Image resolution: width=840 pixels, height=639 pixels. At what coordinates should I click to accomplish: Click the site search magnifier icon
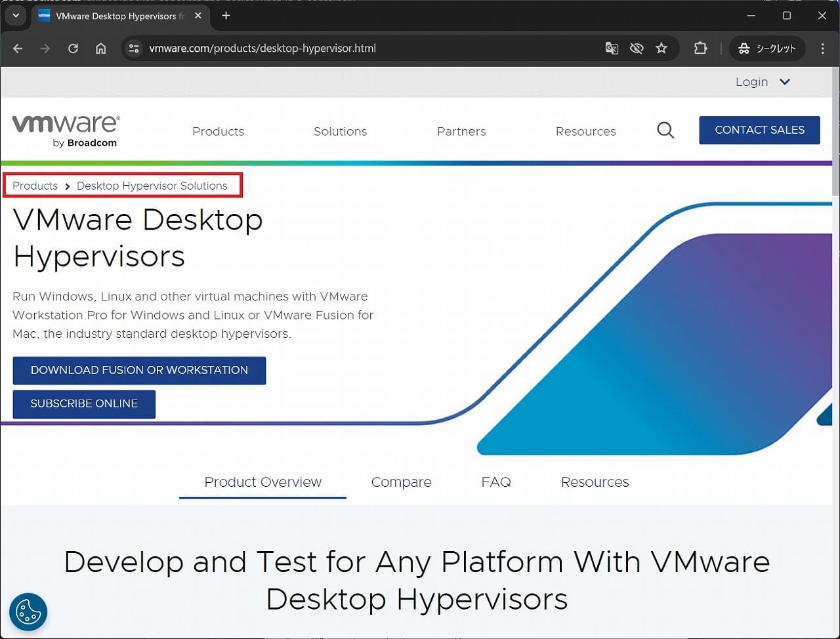pos(665,130)
